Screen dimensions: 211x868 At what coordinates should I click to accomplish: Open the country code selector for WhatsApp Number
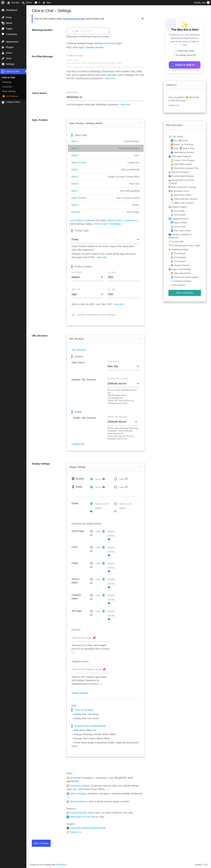[x=71, y=31]
